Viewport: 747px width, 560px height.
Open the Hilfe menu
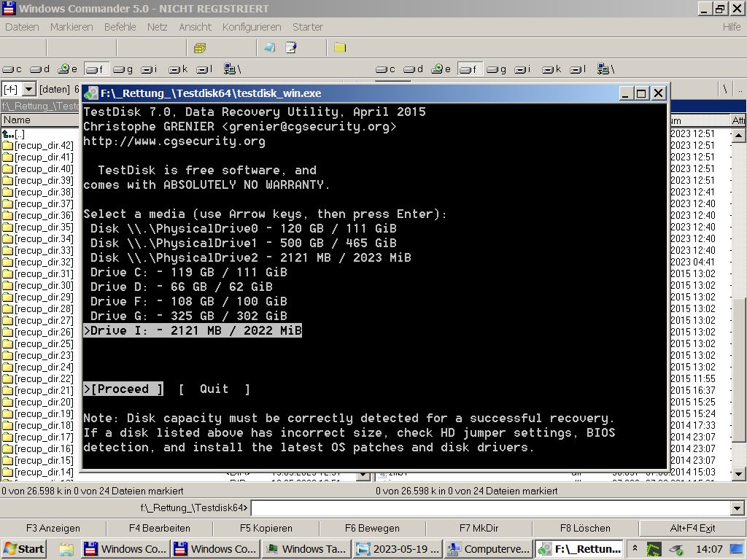tap(731, 27)
